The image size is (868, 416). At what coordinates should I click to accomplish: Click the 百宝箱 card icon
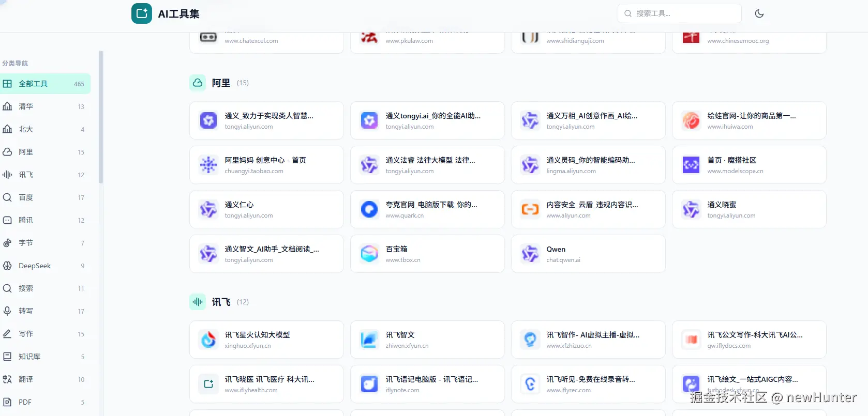pos(369,254)
